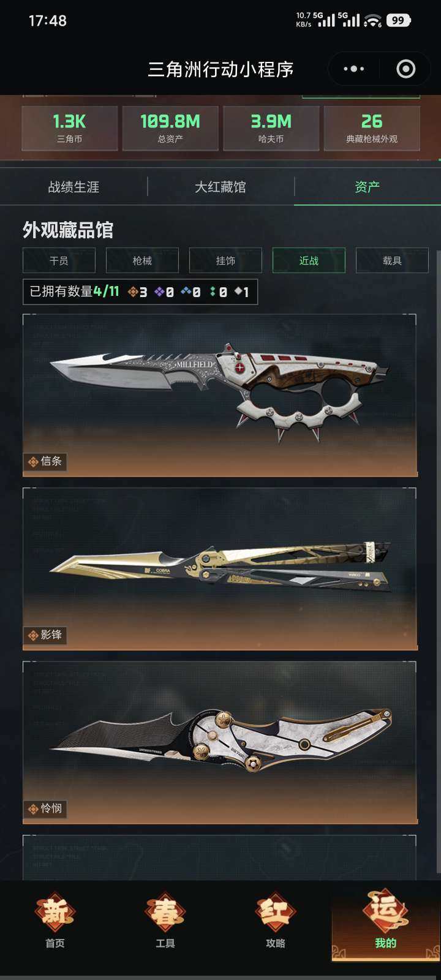Image resolution: width=441 pixels, height=980 pixels.
Task: Tap the orange rarity icon next to count 3
Action: click(x=133, y=292)
